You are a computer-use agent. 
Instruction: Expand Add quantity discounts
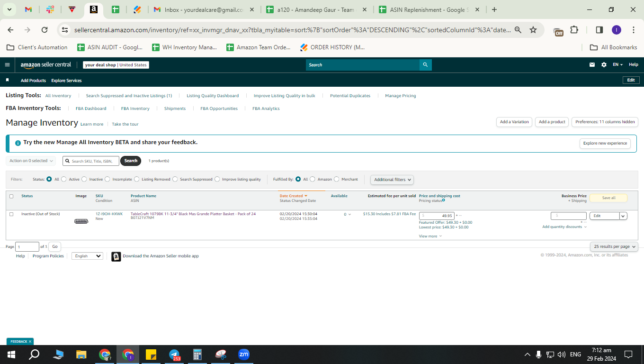(x=564, y=227)
